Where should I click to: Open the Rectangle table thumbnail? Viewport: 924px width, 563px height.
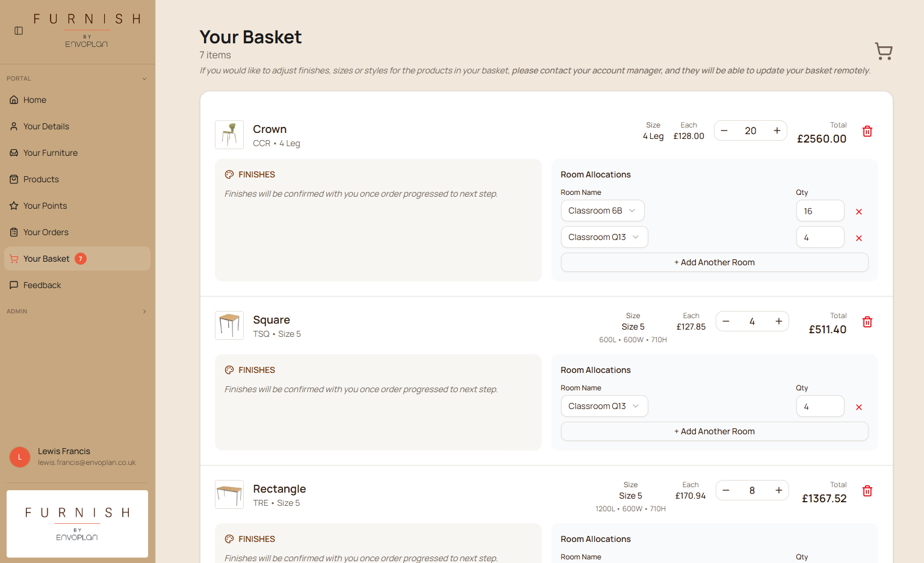(229, 494)
